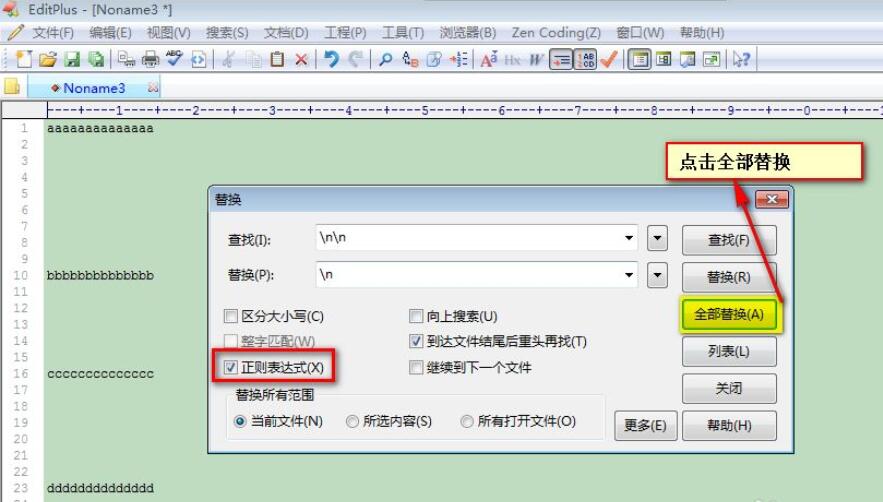The height and width of the screenshot is (502, 883).
Task: Toggle the line numbers icon
Action: pyautogui.click(x=586, y=59)
